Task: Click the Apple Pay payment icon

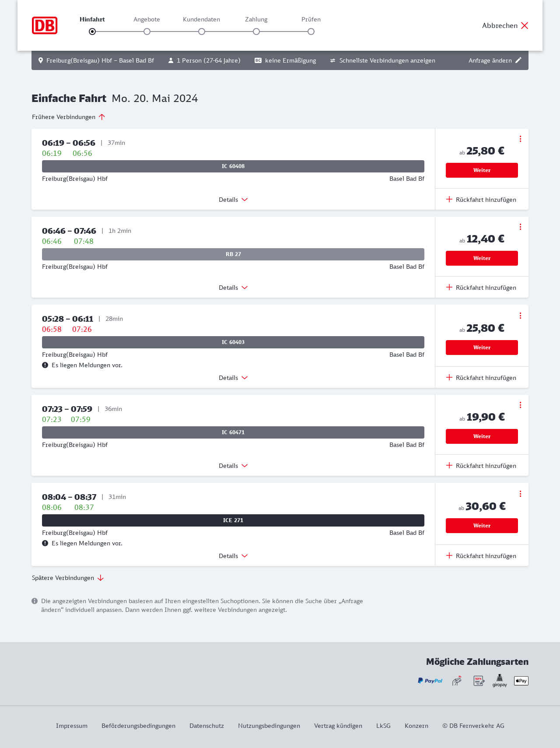Action: click(x=521, y=681)
